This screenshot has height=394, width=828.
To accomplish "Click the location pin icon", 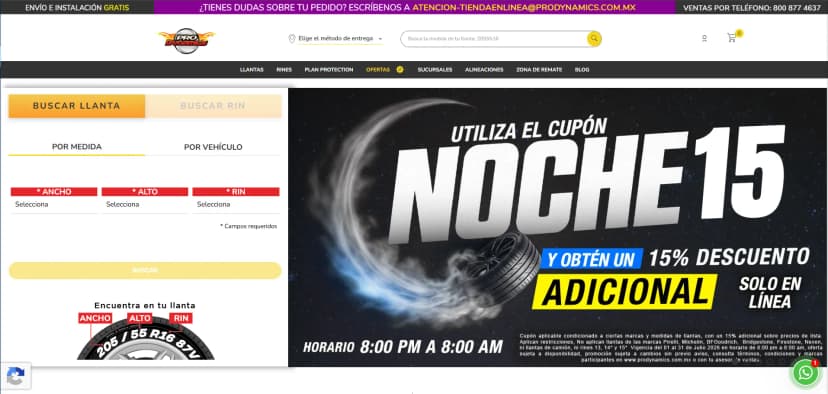I will coord(291,39).
